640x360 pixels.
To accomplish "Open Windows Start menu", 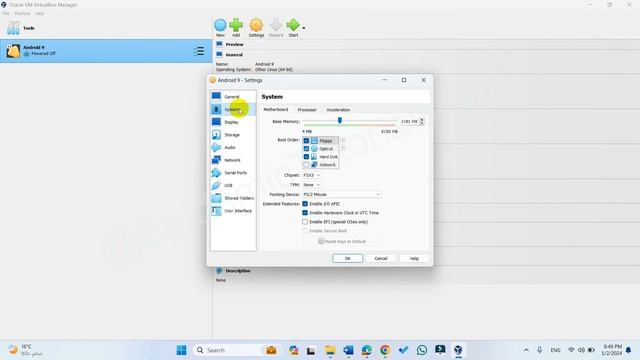I will coord(182,350).
